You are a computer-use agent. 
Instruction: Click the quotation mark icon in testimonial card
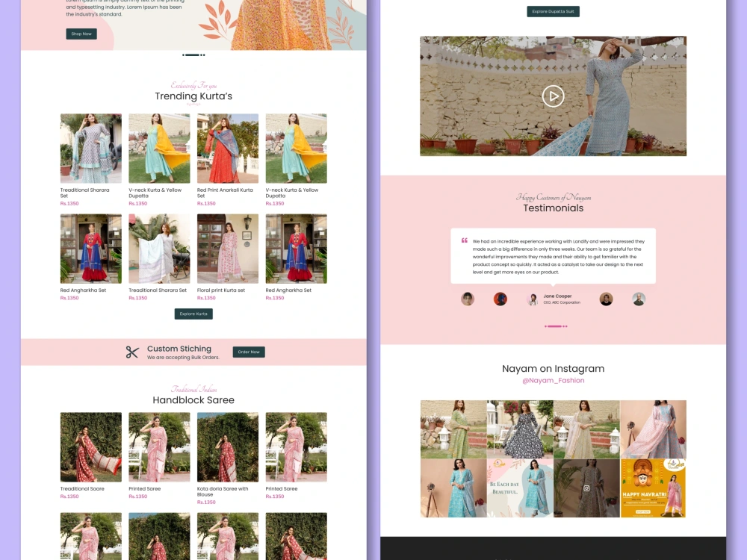point(465,240)
